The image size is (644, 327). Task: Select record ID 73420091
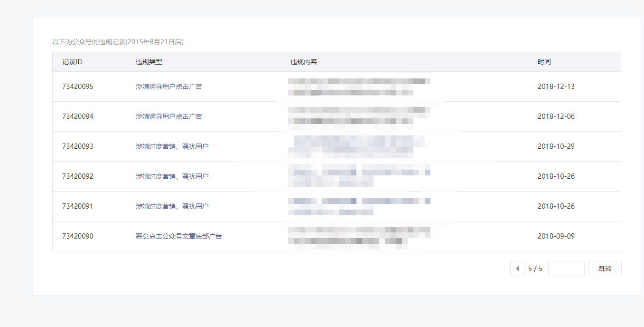tap(78, 206)
